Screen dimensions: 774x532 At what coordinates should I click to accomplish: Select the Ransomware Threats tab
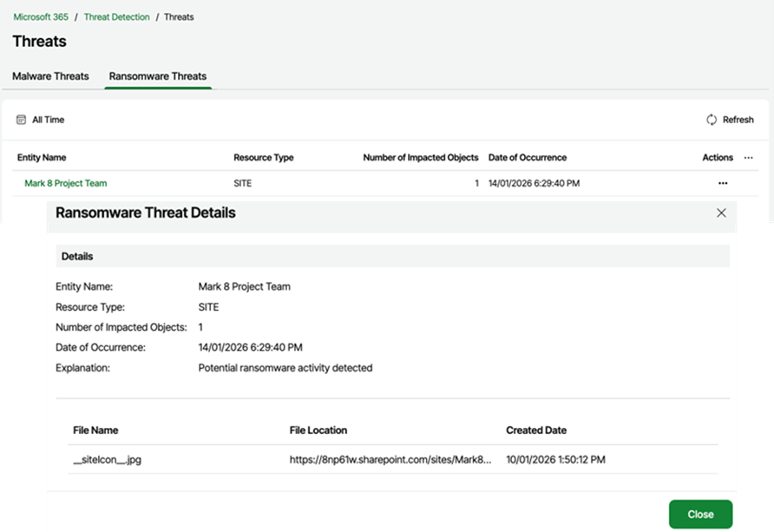157,76
